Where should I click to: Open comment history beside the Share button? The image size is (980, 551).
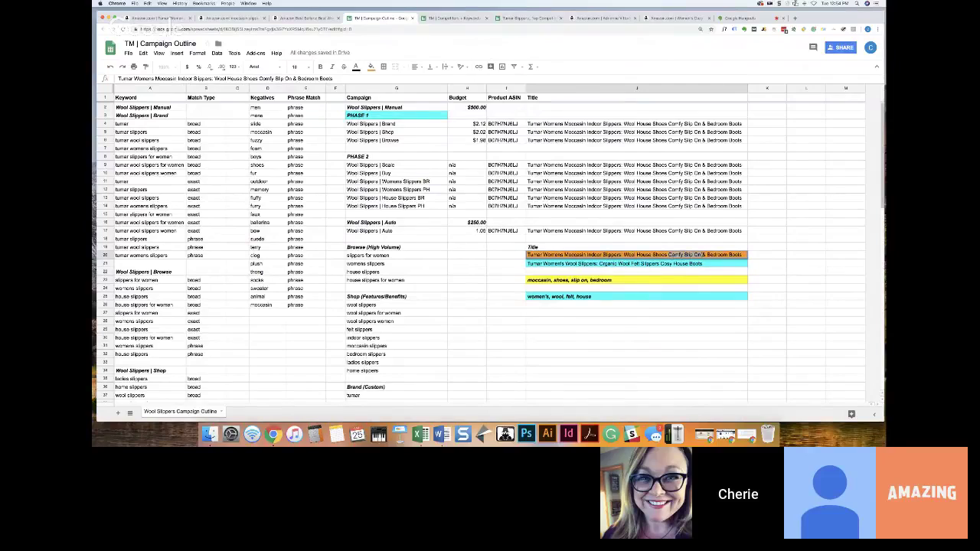813,47
